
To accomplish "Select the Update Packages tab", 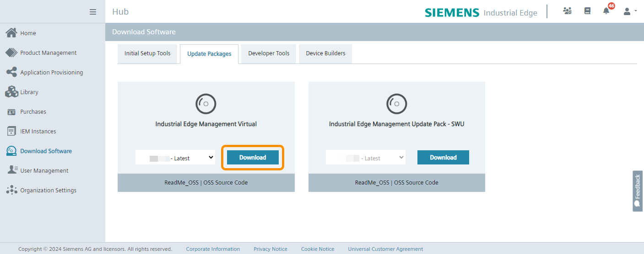I will pos(209,54).
